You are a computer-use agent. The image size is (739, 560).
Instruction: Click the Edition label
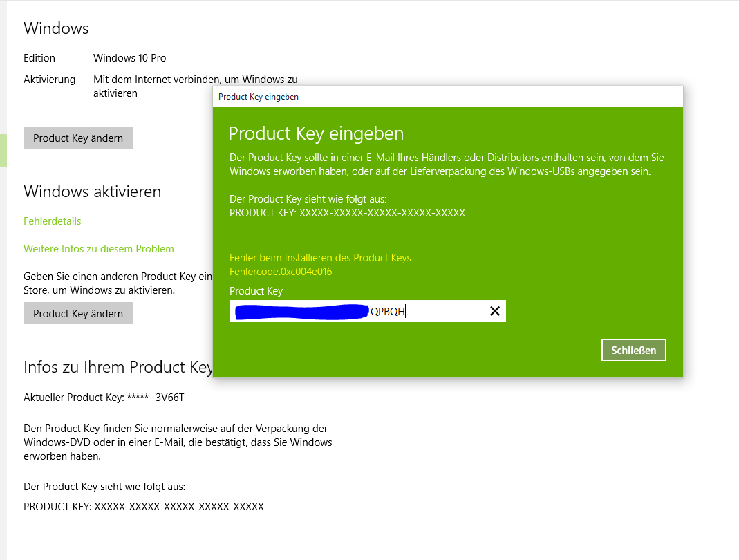(x=39, y=58)
